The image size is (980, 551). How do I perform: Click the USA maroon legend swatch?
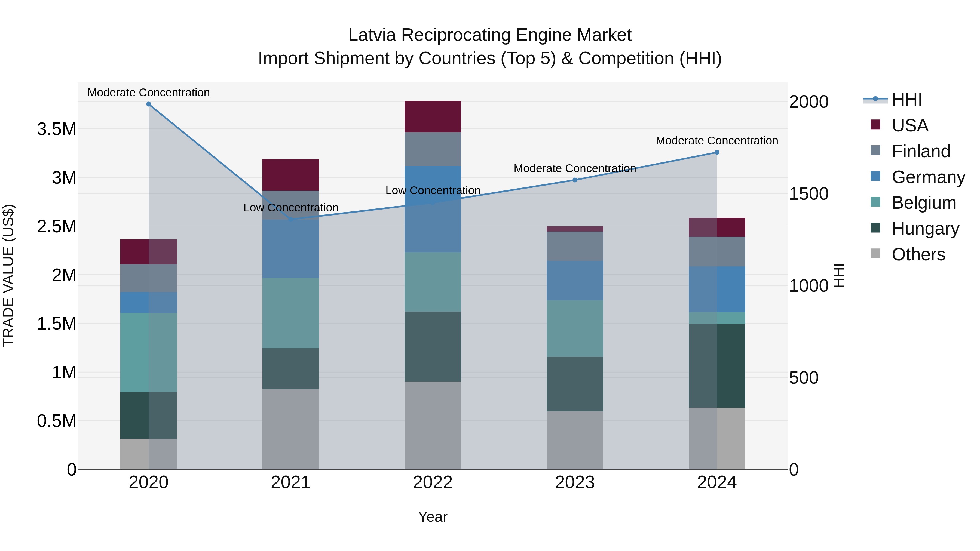875,124
